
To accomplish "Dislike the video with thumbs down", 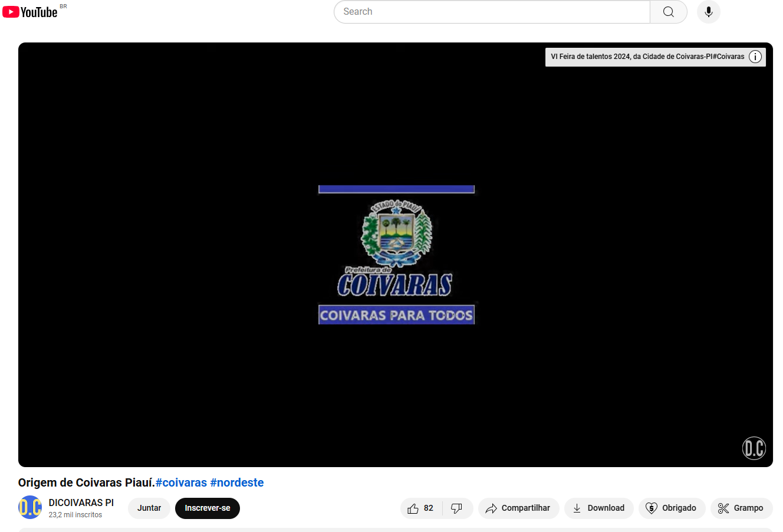I will click(457, 508).
